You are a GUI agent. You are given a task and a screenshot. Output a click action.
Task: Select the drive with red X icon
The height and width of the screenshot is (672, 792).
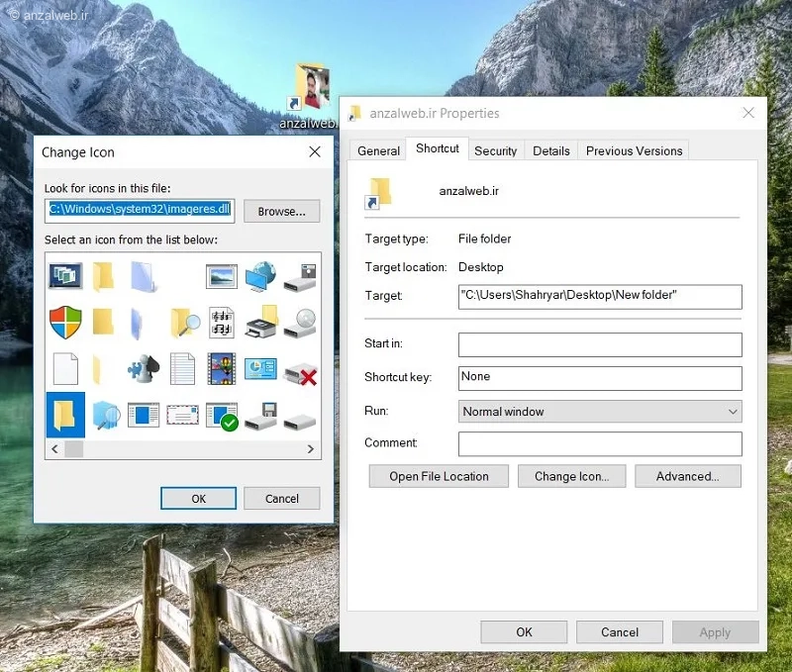(299, 370)
